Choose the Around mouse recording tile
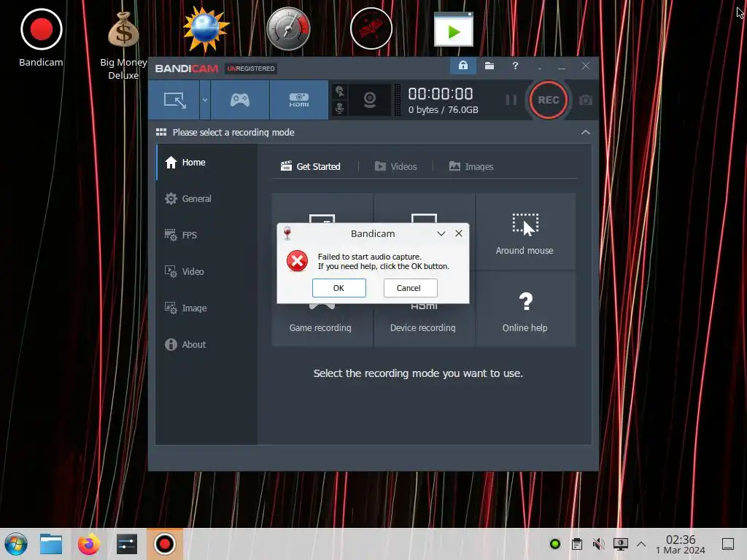The width and height of the screenshot is (747, 560). pyautogui.click(x=525, y=232)
